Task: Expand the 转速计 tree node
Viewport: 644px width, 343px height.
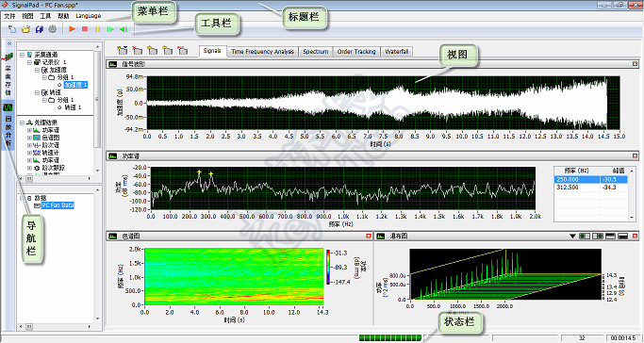Action: click(29, 153)
